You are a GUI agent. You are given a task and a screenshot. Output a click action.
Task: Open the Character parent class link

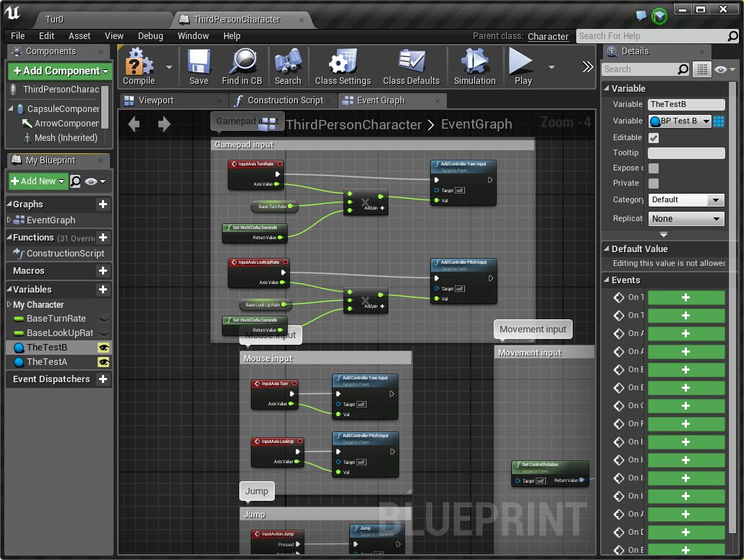(x=548, y=37)
